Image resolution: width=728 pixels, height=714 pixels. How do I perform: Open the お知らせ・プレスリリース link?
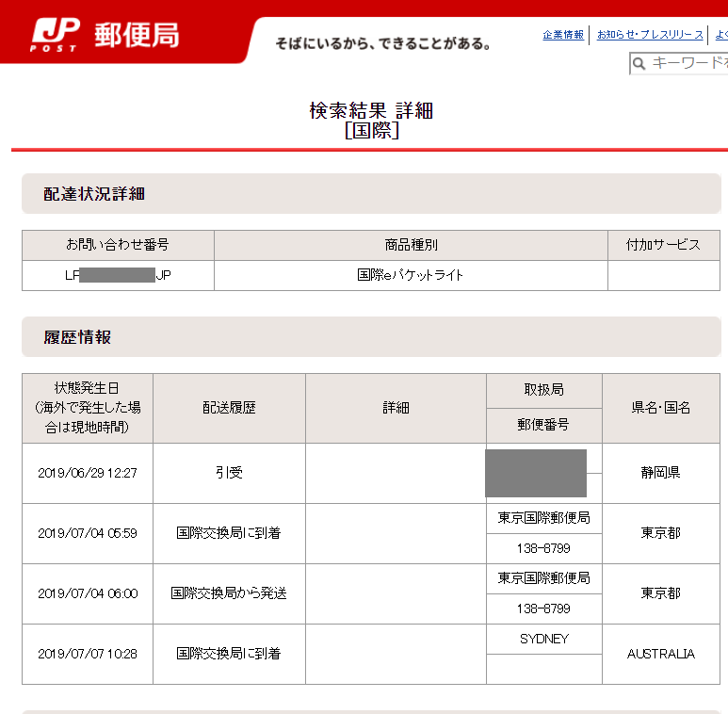650,35
